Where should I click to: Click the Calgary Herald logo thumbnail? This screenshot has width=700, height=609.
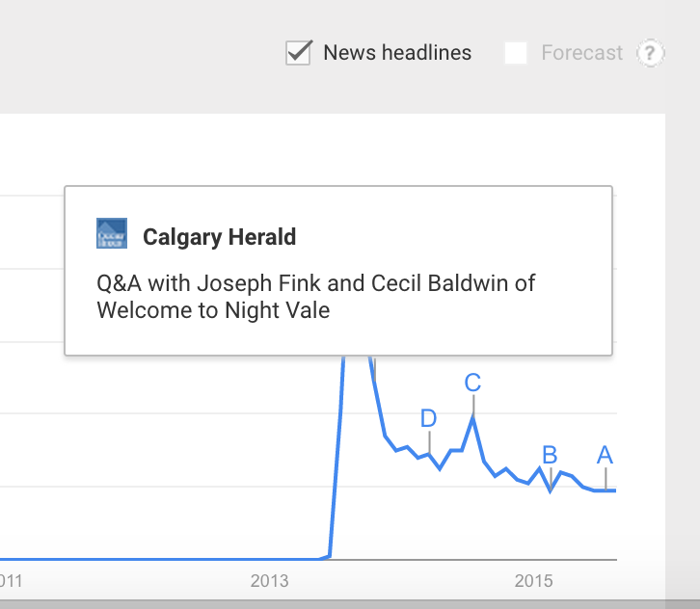[112, 233]
